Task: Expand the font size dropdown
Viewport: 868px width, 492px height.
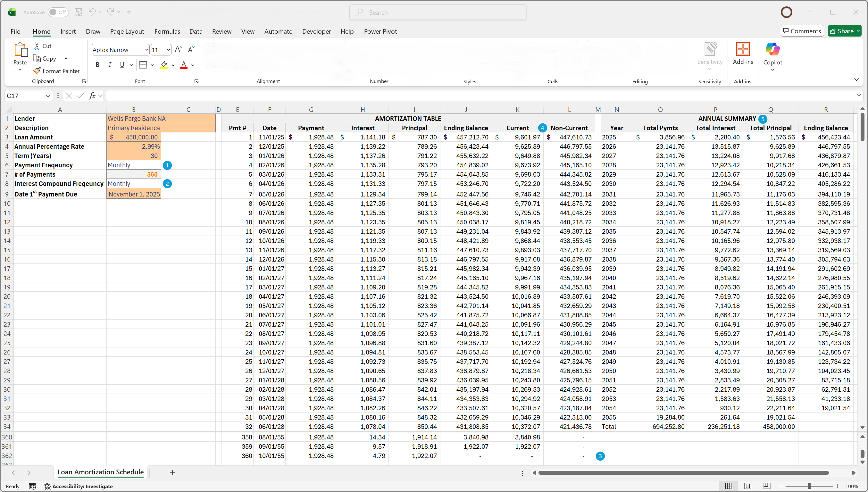Action: click(x=168, y=50)
